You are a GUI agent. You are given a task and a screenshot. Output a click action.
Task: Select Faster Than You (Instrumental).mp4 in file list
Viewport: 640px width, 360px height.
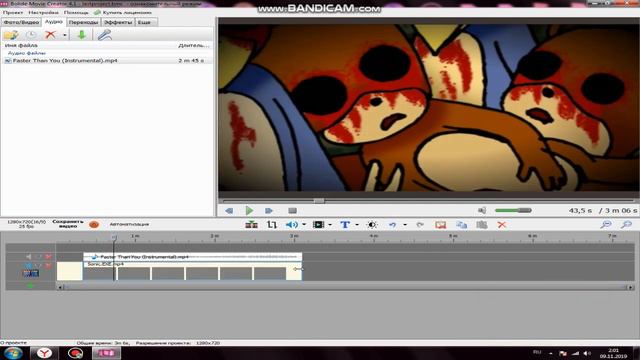pyautogui.click(x=107, y=60)
